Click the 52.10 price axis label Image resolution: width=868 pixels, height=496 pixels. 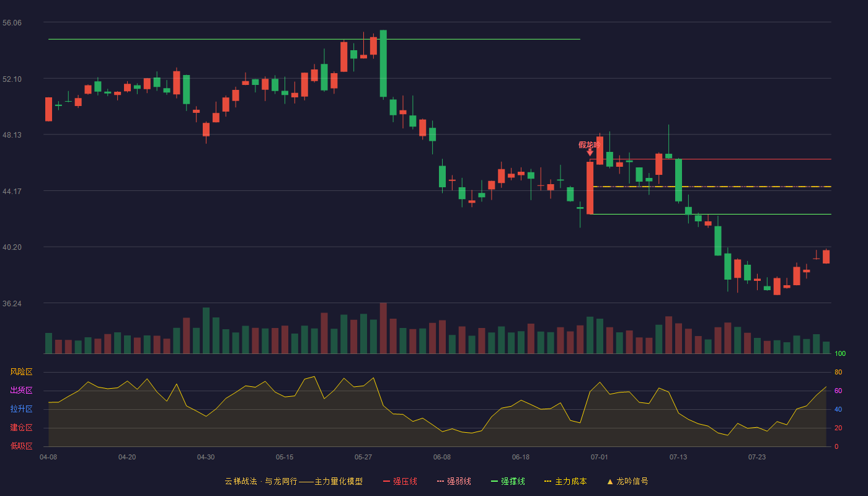click(x=12, y=79)
